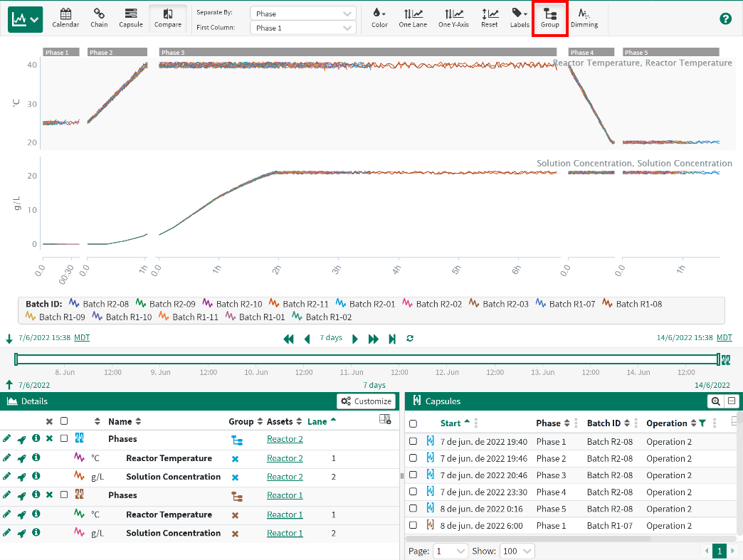Click the One Y-Axis icon

pos(453,18)
